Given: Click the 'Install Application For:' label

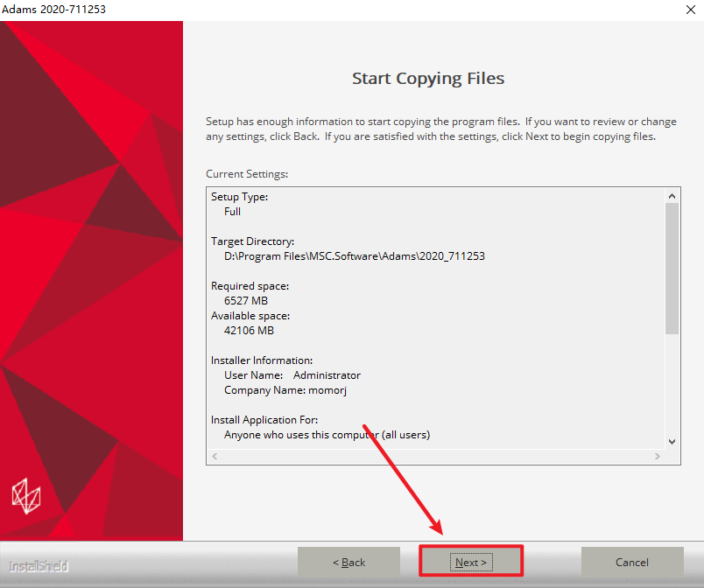Looking at the screenshot, I should [x=264, y=420].
